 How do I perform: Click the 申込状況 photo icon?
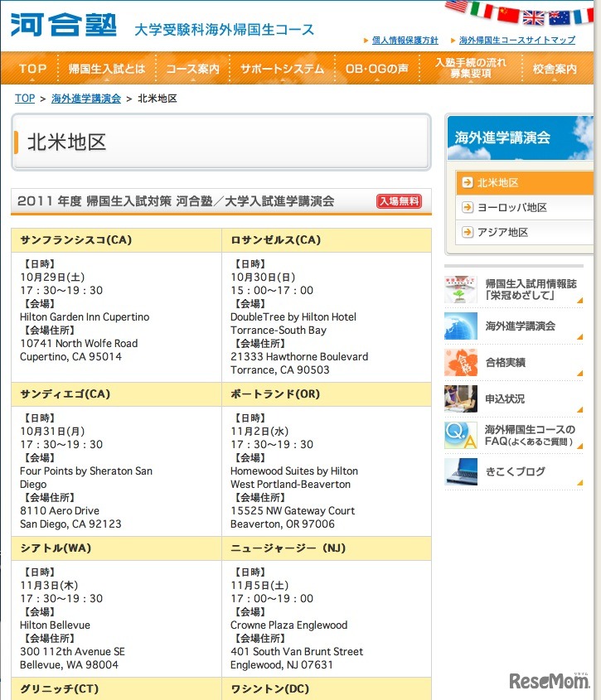tap(461, 398)
